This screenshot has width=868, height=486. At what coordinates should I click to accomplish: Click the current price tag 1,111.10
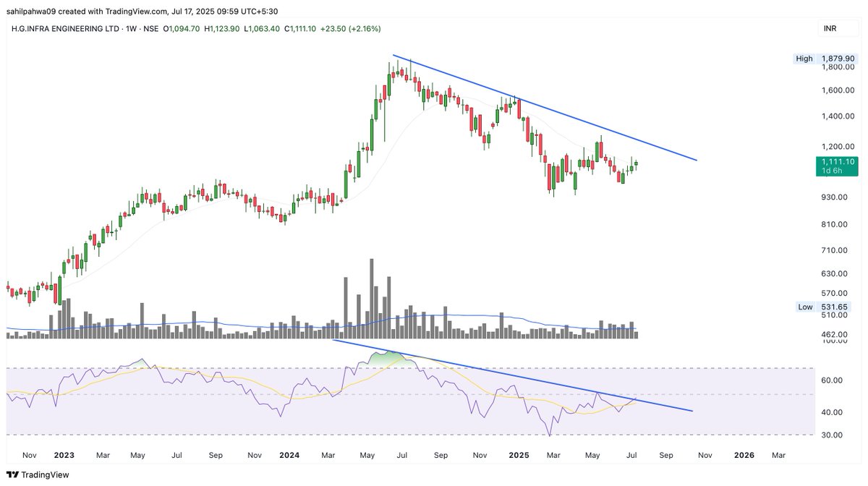(x=836, y=166)
